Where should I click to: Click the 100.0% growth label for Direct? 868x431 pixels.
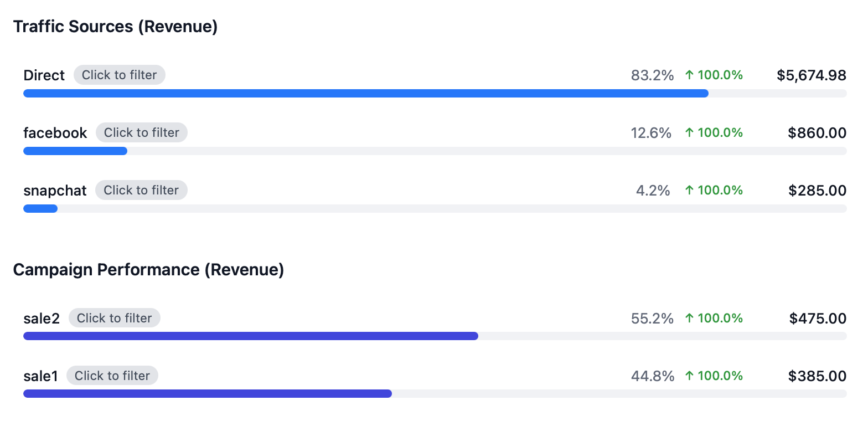[x=718, y=75]
